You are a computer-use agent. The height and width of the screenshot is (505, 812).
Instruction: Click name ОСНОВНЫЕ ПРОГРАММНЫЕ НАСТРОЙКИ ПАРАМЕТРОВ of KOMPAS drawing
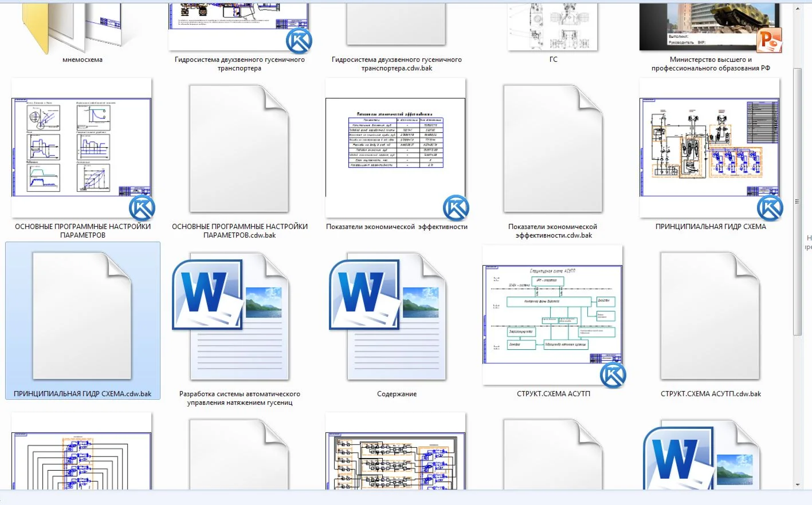(x=83, y=231)
